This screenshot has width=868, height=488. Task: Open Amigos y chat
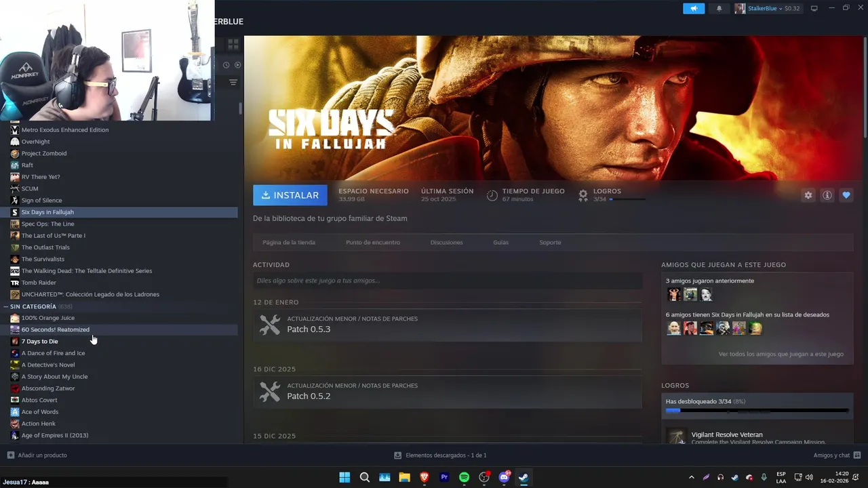(837, 455)
